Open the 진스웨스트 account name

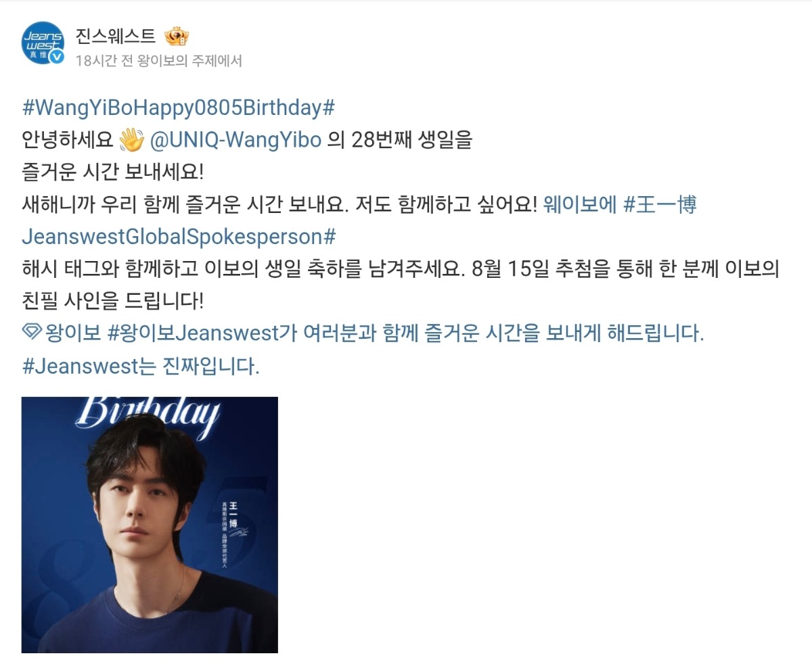click(116, 35)
